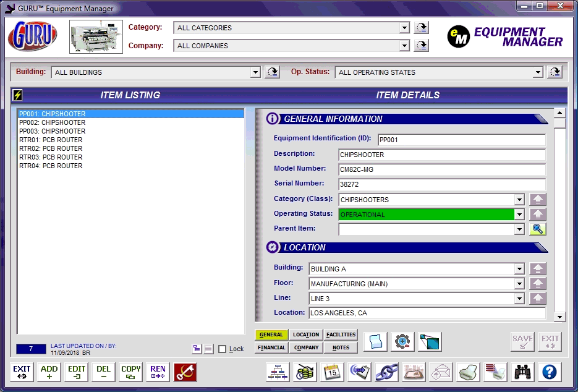
Task: Click the clipboard with blue arrow icon
Action: pos(359,372)
